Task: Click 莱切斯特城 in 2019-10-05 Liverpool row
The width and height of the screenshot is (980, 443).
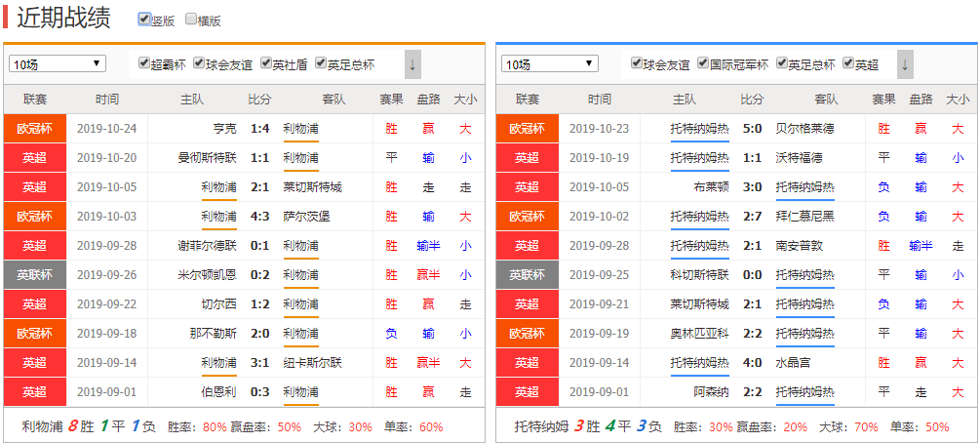Action: click(x=312, y=187)
